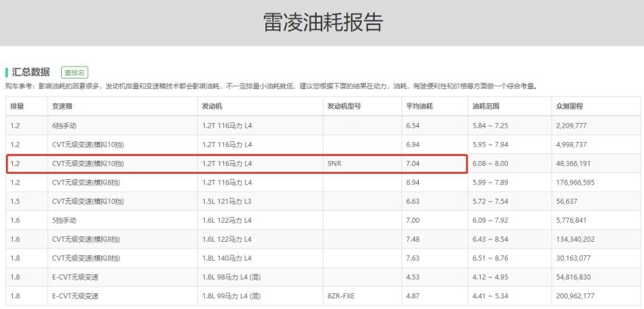Click the 9NR engine model cell
644x309 pixels.
tap(334, 163)
